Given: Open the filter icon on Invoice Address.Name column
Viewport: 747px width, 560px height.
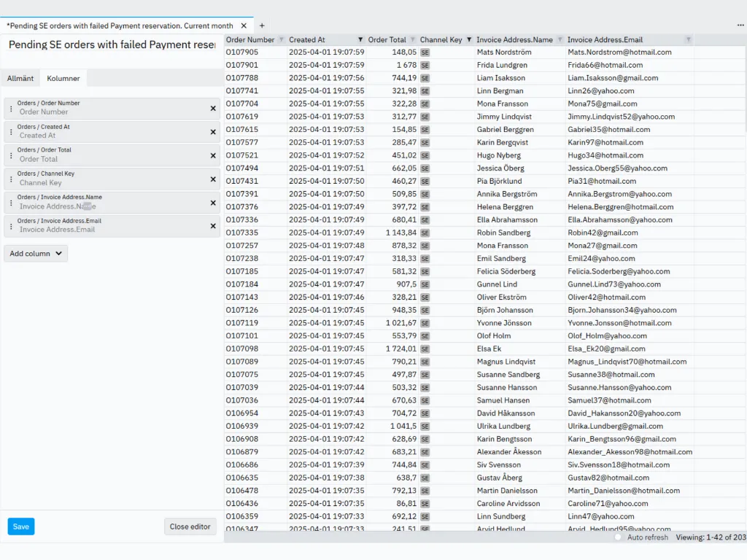Looking at the screenshot, I should [x=560, y=39].
